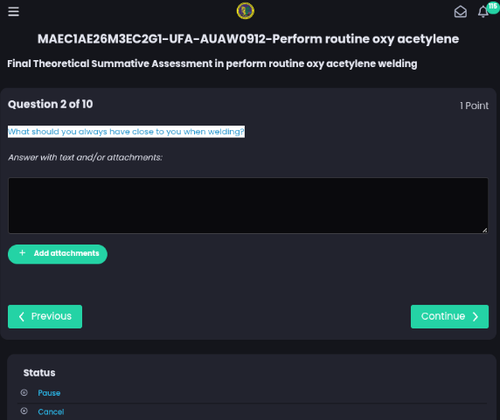This screenshot has height=420, width=500.
Task: Click the Pause status link
Action: tap(49, 393)
